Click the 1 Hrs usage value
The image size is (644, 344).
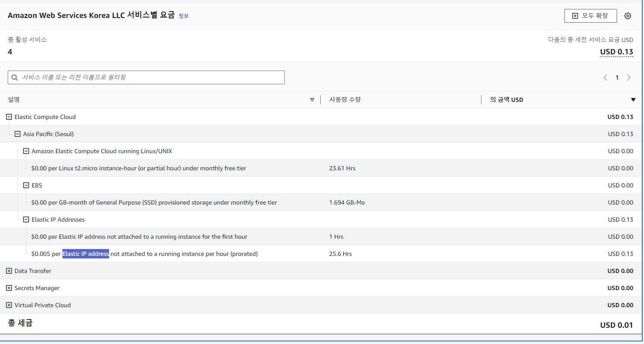pyautogui.click(x=336, y=237)
